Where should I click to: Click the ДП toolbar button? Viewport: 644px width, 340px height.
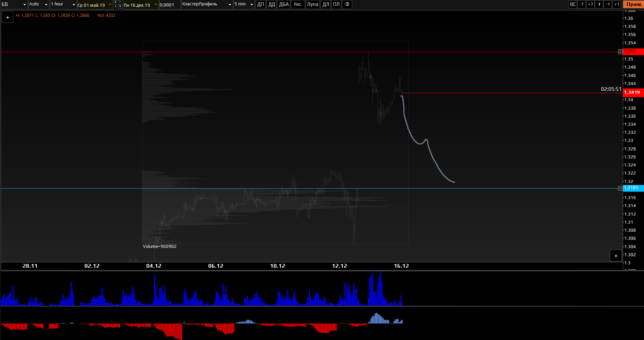[x=260, y=4]
